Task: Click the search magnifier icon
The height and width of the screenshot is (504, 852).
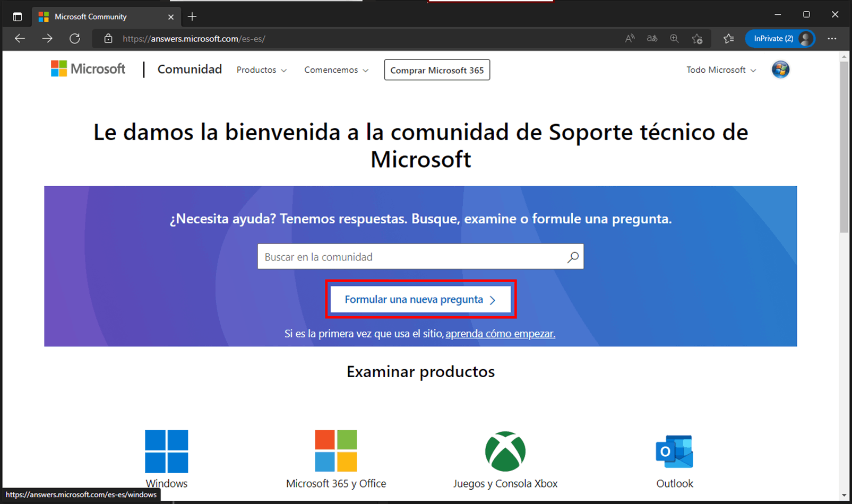Action: click(573, 257)
